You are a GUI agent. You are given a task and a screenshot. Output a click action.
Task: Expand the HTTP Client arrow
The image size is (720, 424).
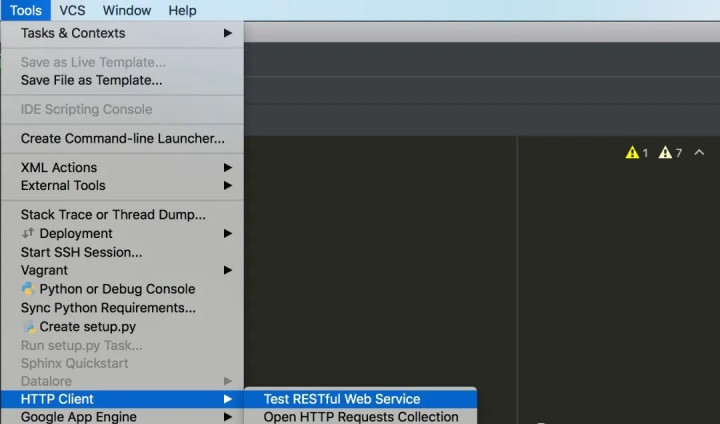tap(227, 399)
